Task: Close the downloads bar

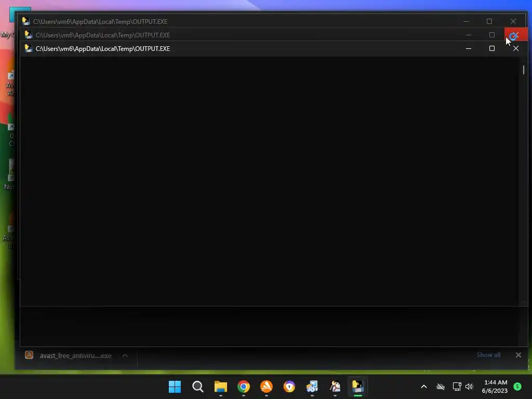Action: click(x=518, y=355)
